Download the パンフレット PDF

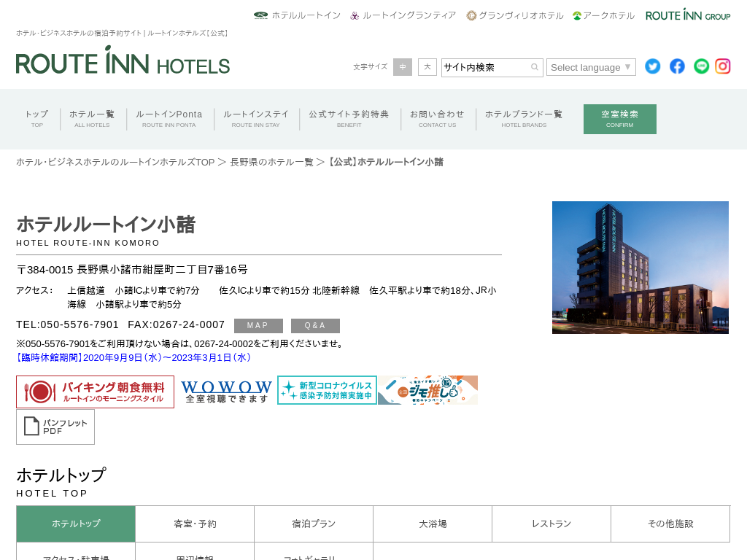tap(55, 427)
